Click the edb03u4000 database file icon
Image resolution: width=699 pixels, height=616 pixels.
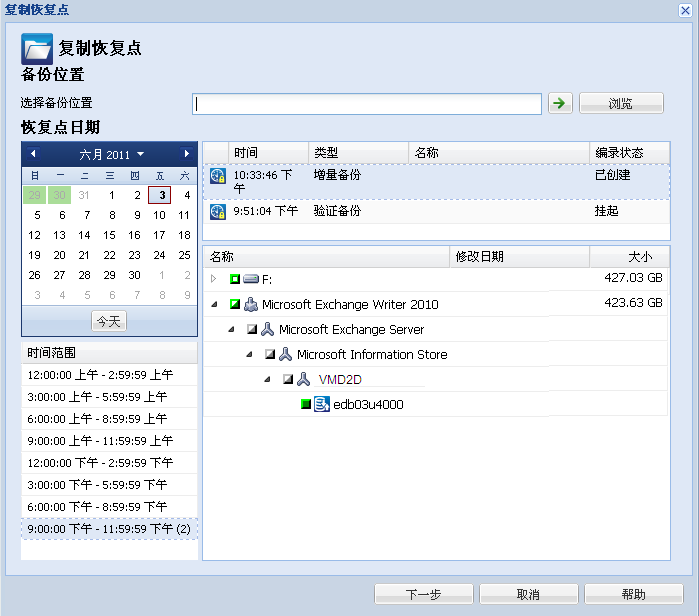point(322,404)
